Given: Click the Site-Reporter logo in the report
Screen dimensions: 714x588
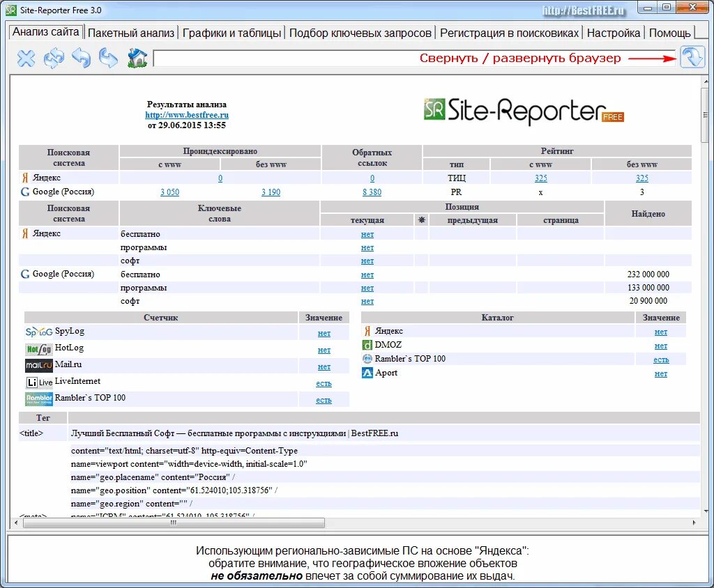Looking at the screenshot, I should [523, 111].
